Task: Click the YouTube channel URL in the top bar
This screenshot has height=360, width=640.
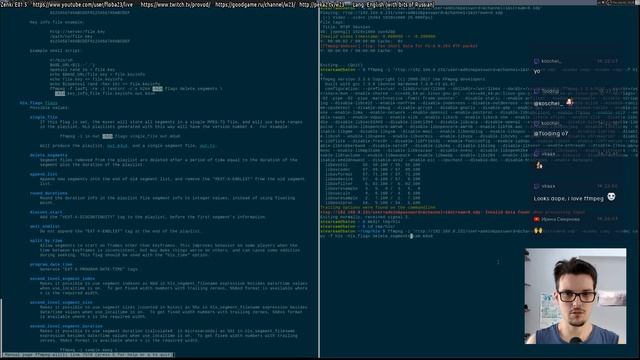Action: (x=82, y=5)
